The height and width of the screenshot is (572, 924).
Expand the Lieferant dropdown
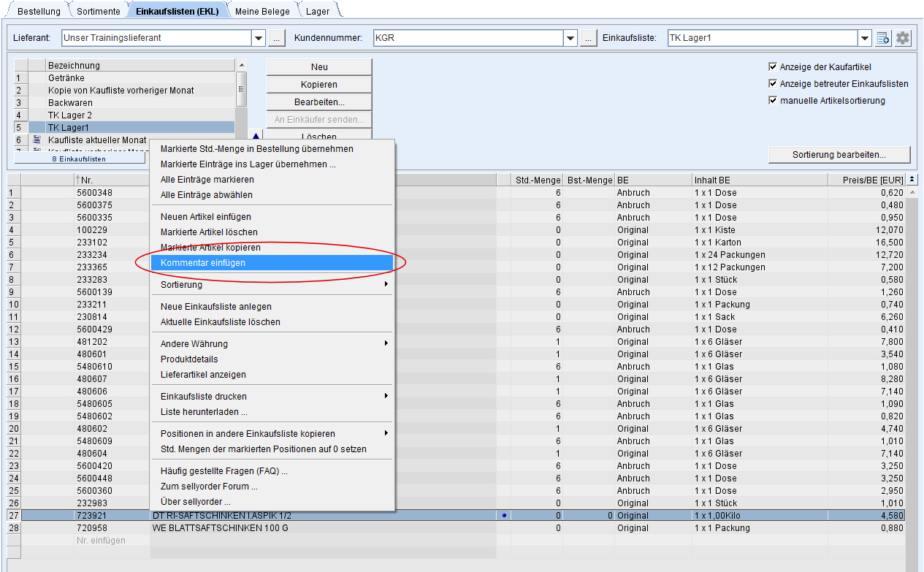coord(259,38)
